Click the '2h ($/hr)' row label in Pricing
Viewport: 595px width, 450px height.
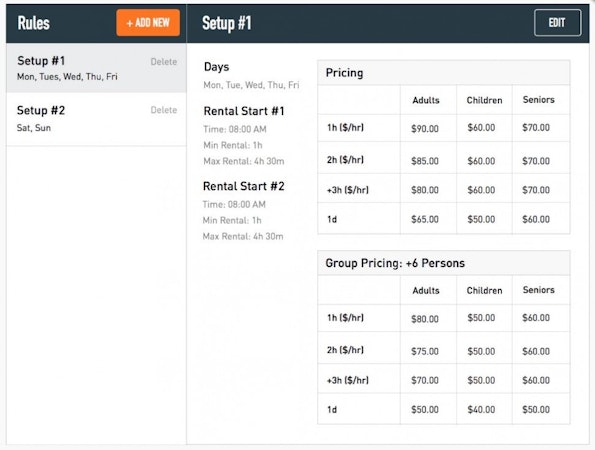pos(345,160)
